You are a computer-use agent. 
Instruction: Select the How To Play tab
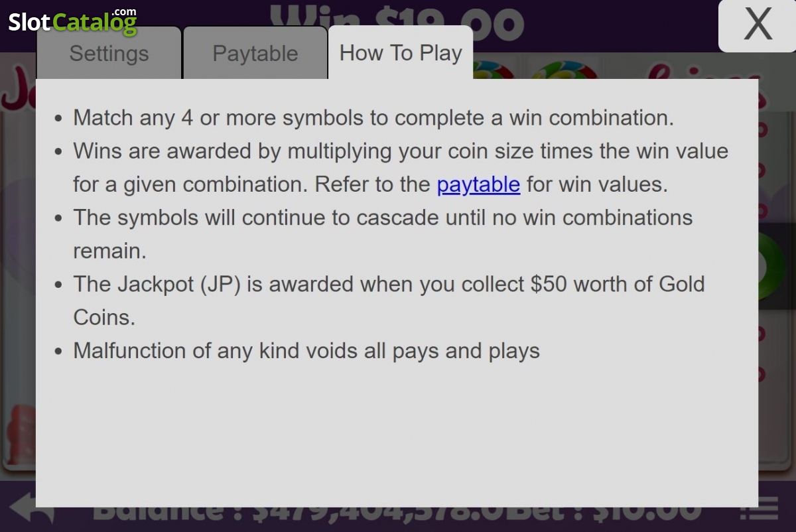[x=401, y=53]
